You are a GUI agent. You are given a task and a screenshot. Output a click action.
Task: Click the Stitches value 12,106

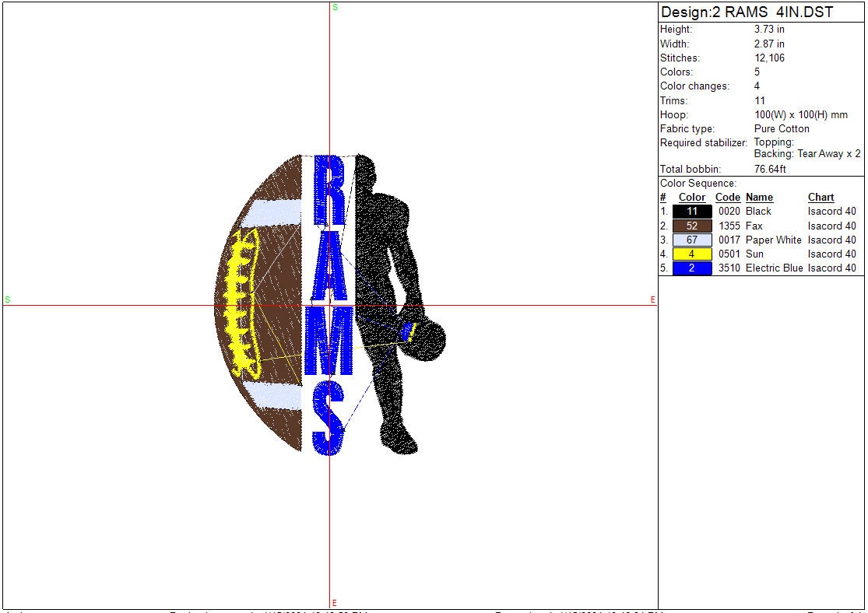pos(769,58)
